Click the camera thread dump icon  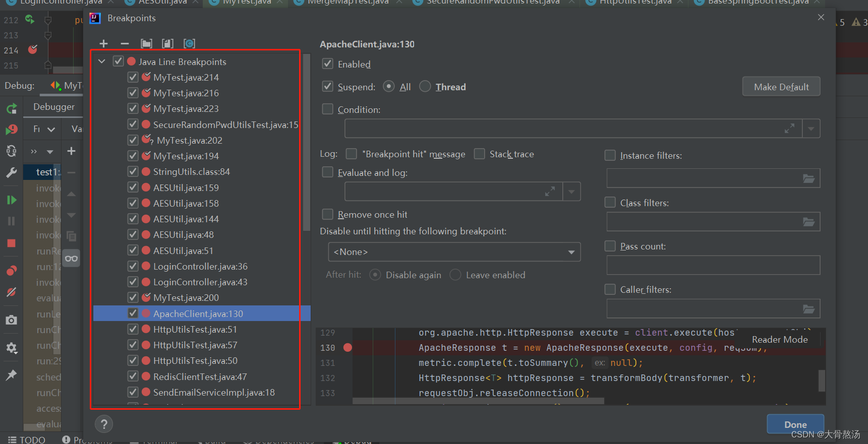(12, 320)
